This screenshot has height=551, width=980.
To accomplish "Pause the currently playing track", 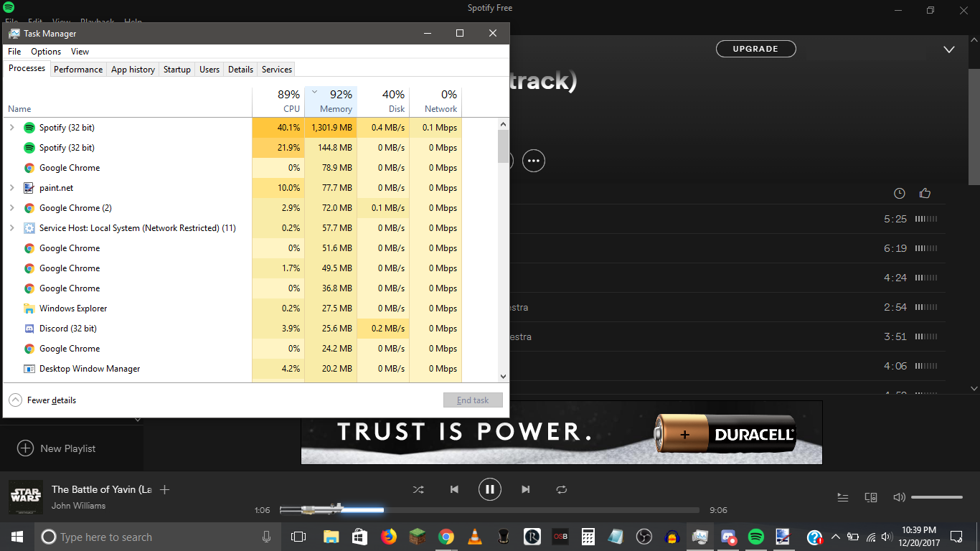I will pos(489,489).
